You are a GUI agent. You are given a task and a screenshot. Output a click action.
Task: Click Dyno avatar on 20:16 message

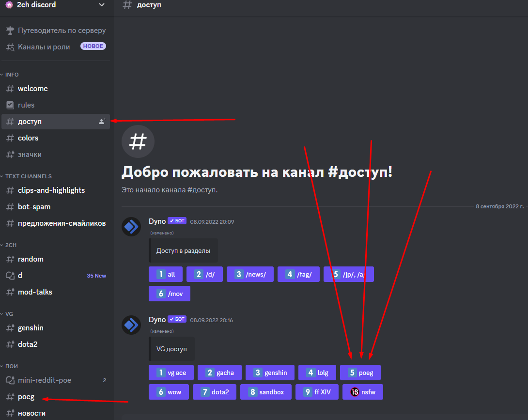coord(131,325)
